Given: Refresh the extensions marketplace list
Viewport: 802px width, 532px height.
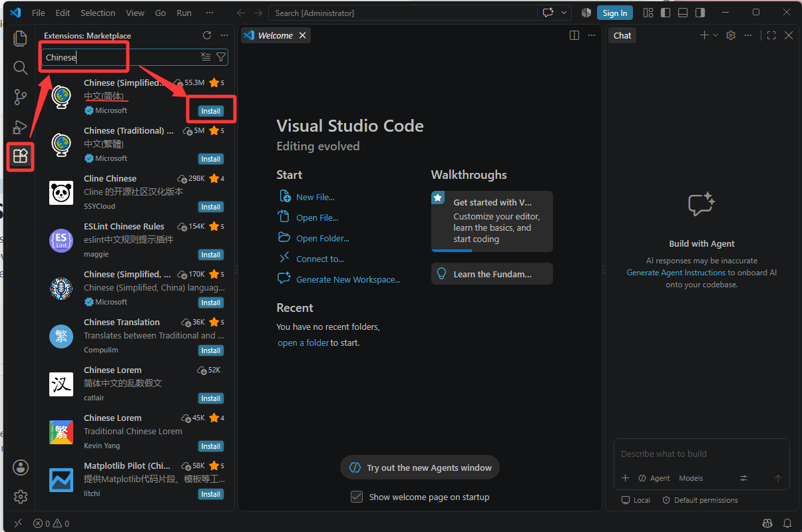Looking at the screenshot, I should pos(207,35).
